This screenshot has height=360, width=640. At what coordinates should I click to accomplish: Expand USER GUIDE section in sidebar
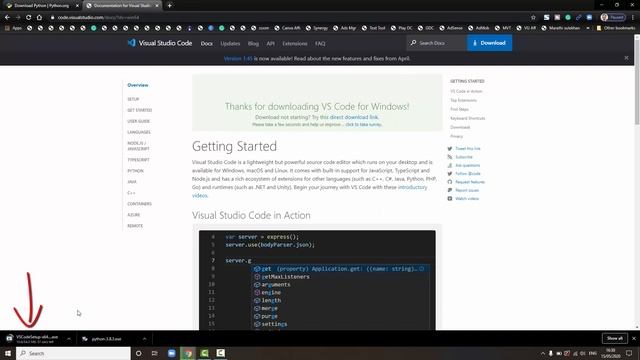[138, 121]
